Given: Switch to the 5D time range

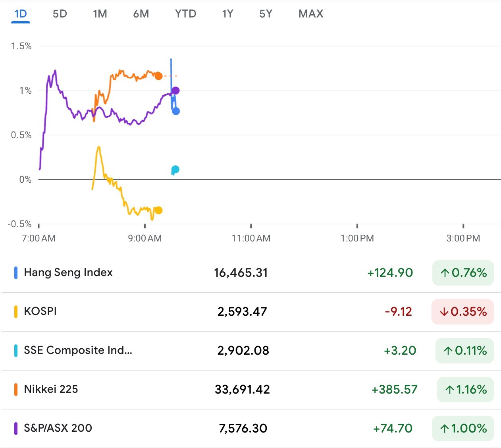Looking at the screenshot, I should (60, 14).
